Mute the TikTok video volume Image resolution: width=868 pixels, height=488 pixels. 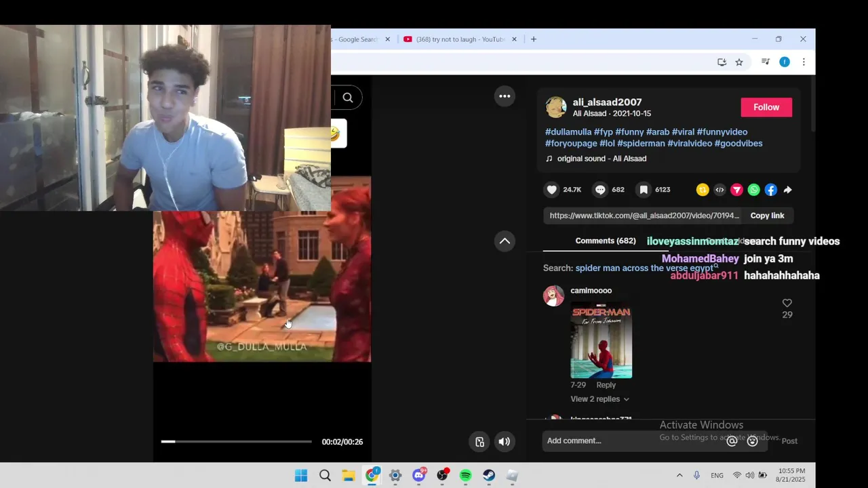tap(504, 442)
